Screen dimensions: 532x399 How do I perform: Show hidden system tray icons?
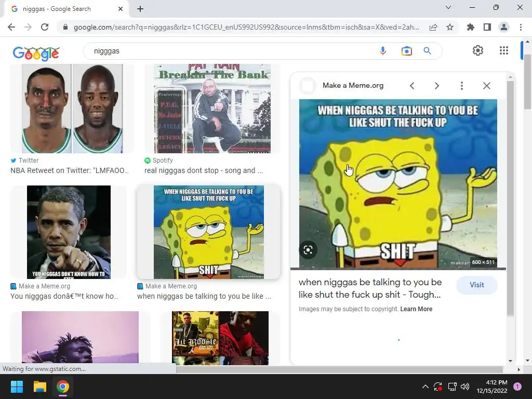coord(425,387)
